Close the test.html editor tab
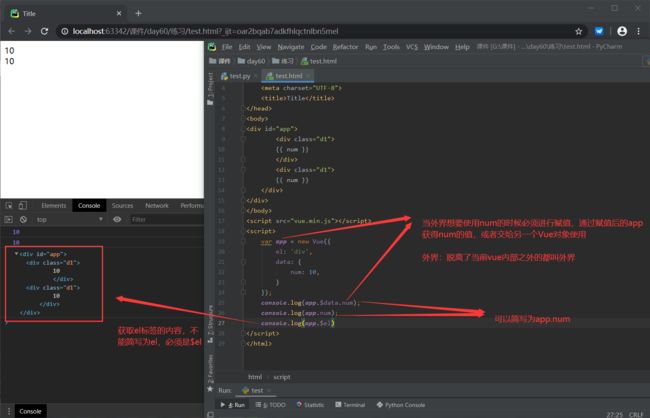 (308, 76)
